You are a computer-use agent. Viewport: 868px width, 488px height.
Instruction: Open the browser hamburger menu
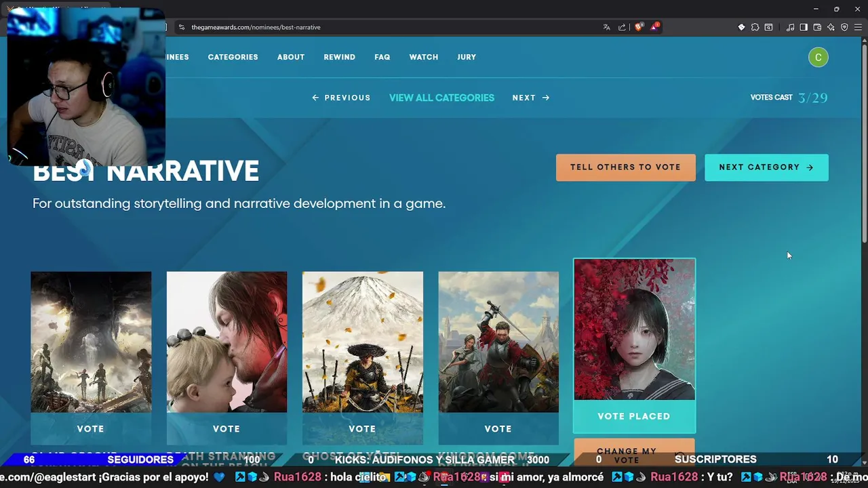click(x=858, y=27)
